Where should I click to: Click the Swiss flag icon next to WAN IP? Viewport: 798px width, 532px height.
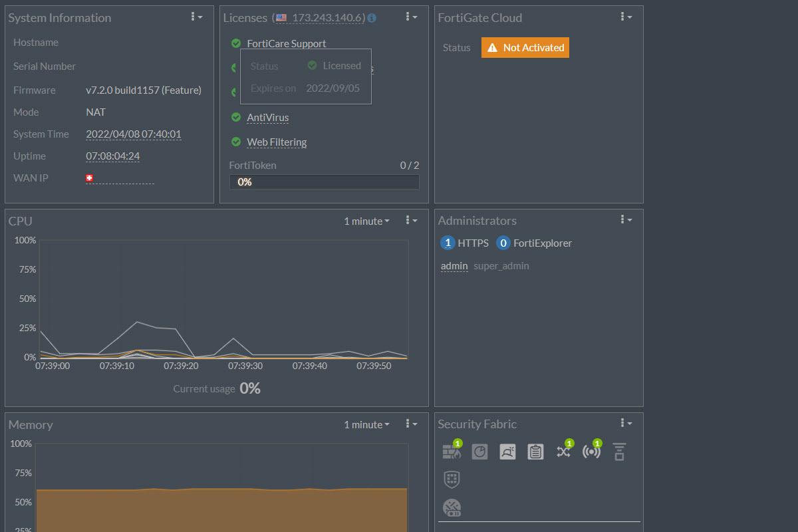click(x=89, y=178)
